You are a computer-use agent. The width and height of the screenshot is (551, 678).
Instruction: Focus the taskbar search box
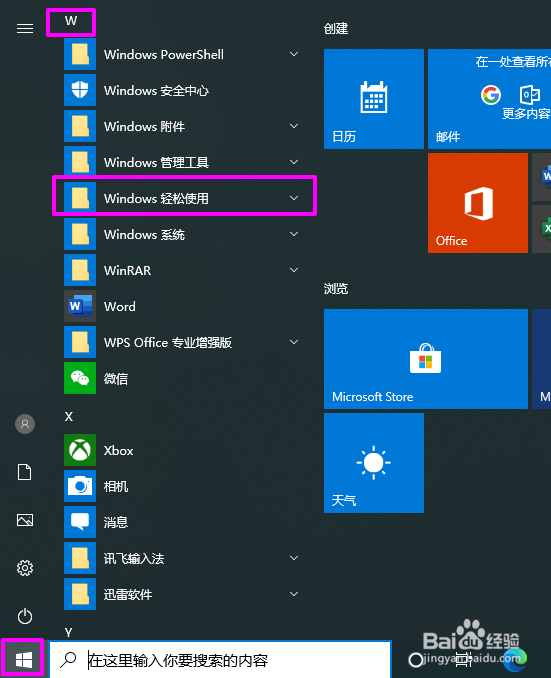[x=220, y=659]
